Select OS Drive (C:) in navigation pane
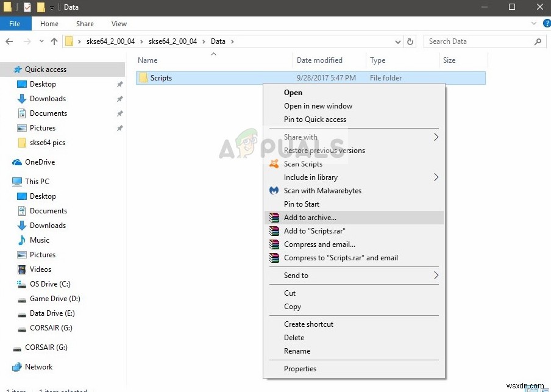 [50, 284]
